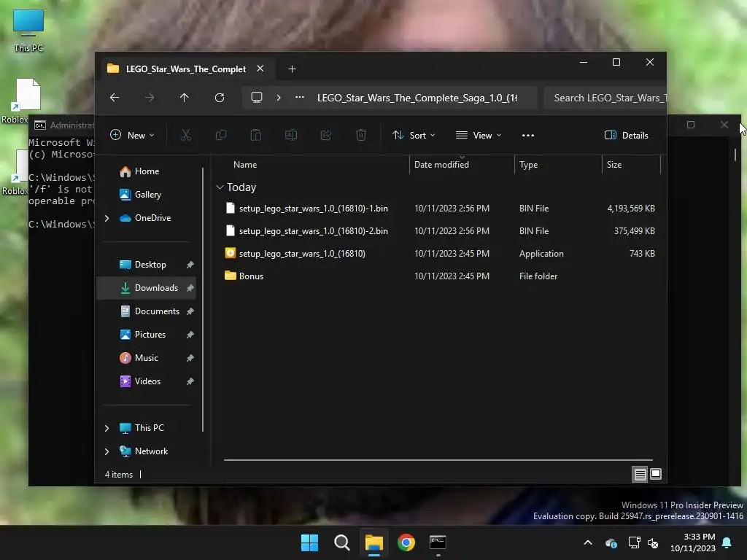
Task: Go up one folder level
Action: click(x=185, y=98)
